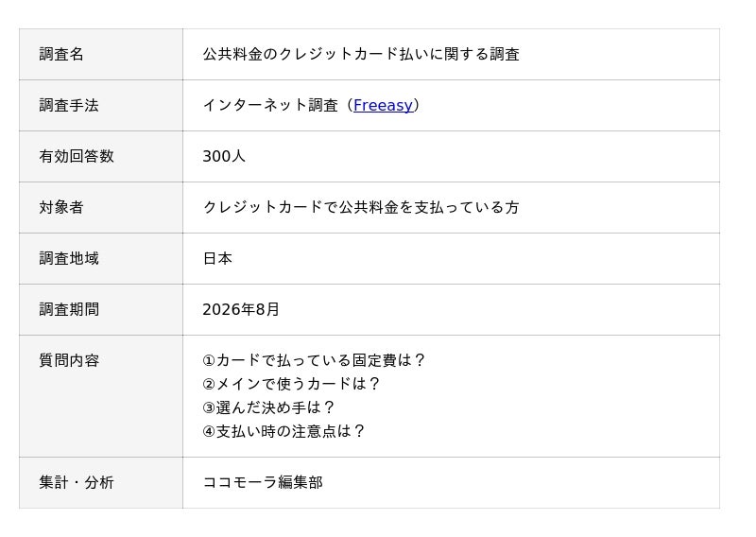Click the 日本 value text
Viewport: 756px width, 537px height.
(217, 259)
